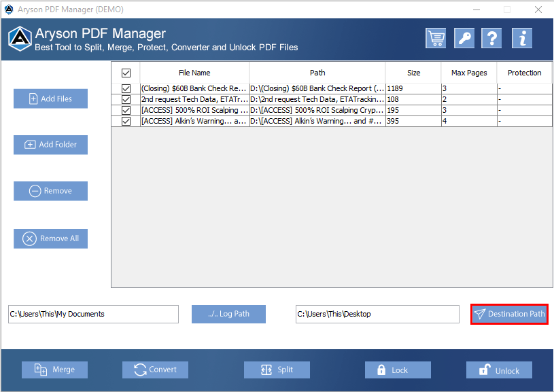Image resolution: width=554 pixels, height=392 pixels.
Task: Uncheck the (Closing) $60B Bank Check row
Action: (x=126, y=88)
